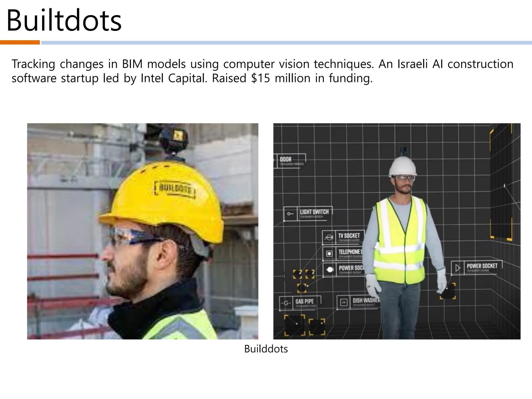This screenshot has height=399, width=532.
Task: Click the gas pipe G symbol icon
Action: [286, 303]
